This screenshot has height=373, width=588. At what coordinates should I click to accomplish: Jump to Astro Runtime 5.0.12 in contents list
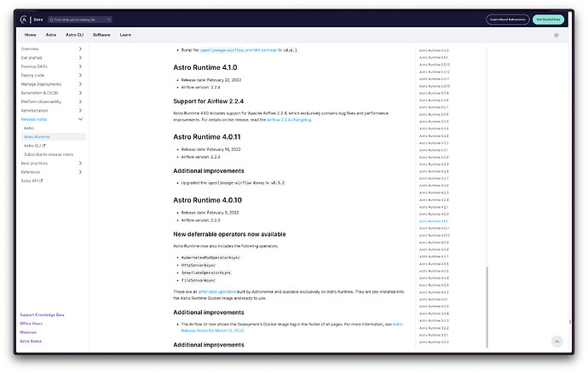[435, 72]
